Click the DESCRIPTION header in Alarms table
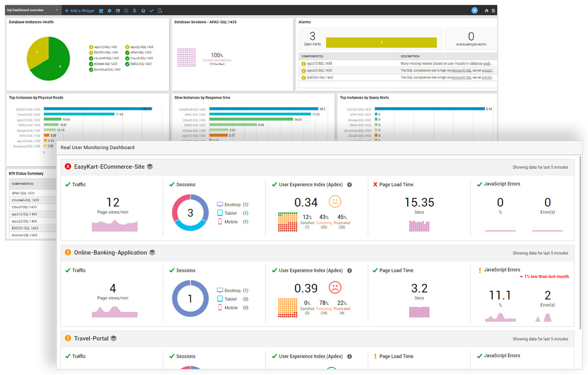This screenshot has width=588, height=375. pyautogui.click(x=410, y=56)
